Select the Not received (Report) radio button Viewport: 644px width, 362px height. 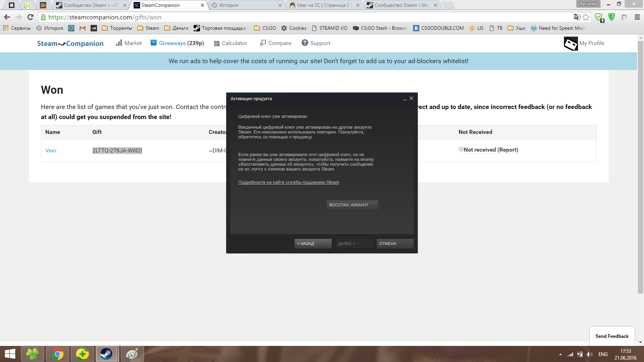coord(461,149)
